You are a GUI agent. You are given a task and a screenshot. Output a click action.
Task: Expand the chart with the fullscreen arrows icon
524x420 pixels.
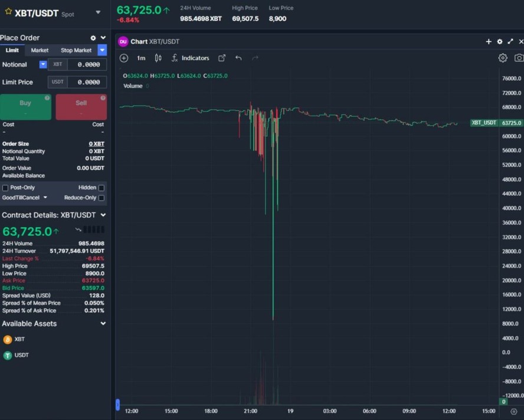[510, 41]
